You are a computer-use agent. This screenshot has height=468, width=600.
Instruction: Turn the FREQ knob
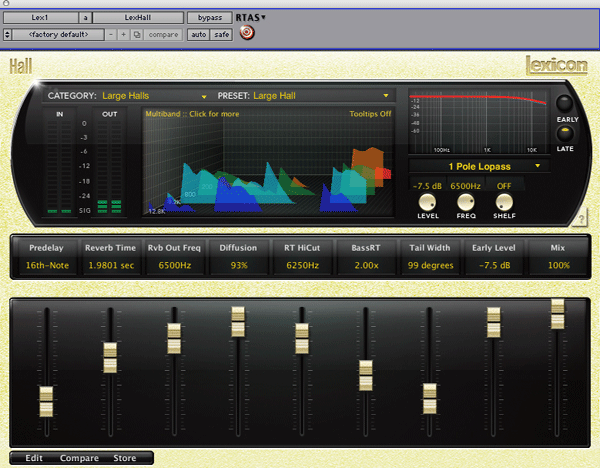[466, 202]
